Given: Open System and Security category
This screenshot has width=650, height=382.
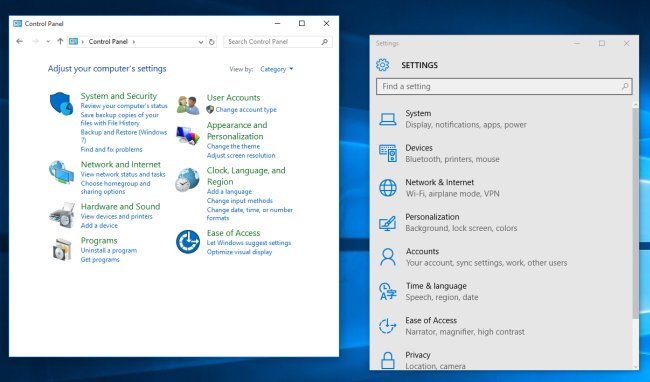Looking at the screenshot, I should (x=119, y=96).
